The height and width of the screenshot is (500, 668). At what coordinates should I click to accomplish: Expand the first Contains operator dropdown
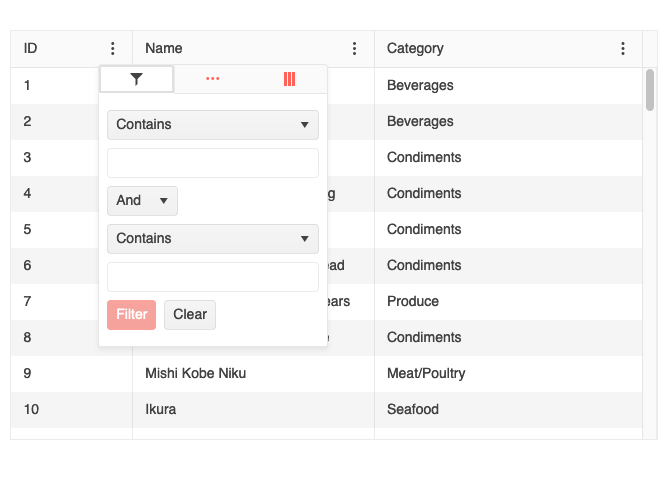point(213,125)
